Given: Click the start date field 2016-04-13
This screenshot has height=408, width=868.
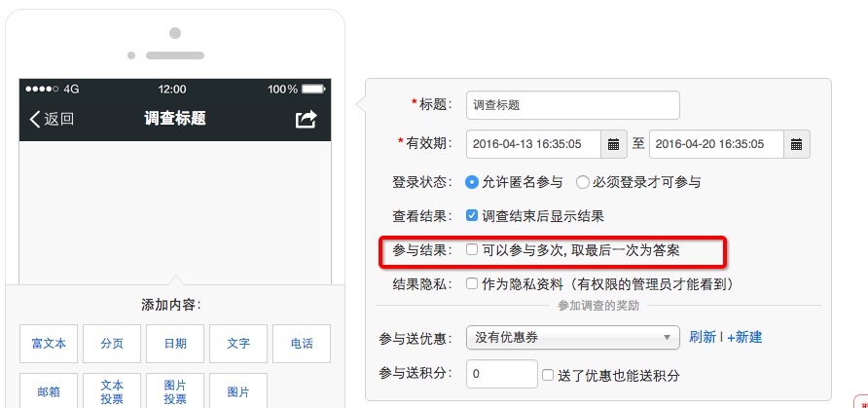Looking at the screenshot, I should [x=534, y=144].
